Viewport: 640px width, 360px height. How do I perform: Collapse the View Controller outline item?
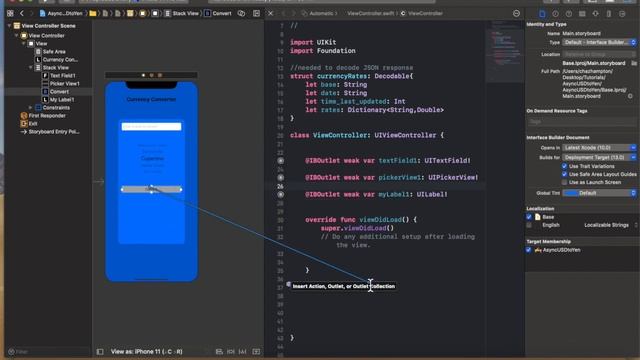[16, 36]
